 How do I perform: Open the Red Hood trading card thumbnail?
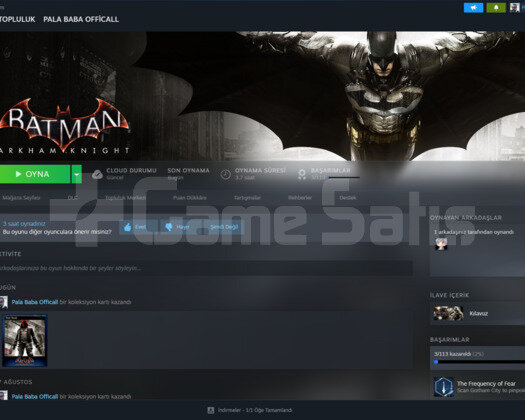[x=25, y=341]
